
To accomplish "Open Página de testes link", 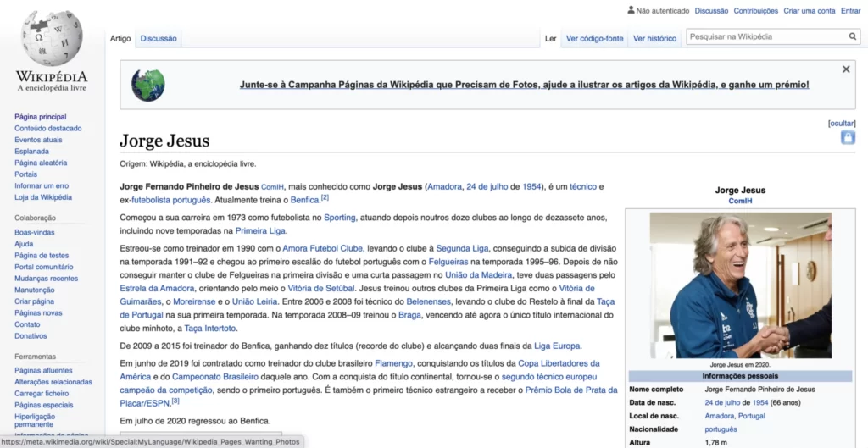I will point(42,256).
